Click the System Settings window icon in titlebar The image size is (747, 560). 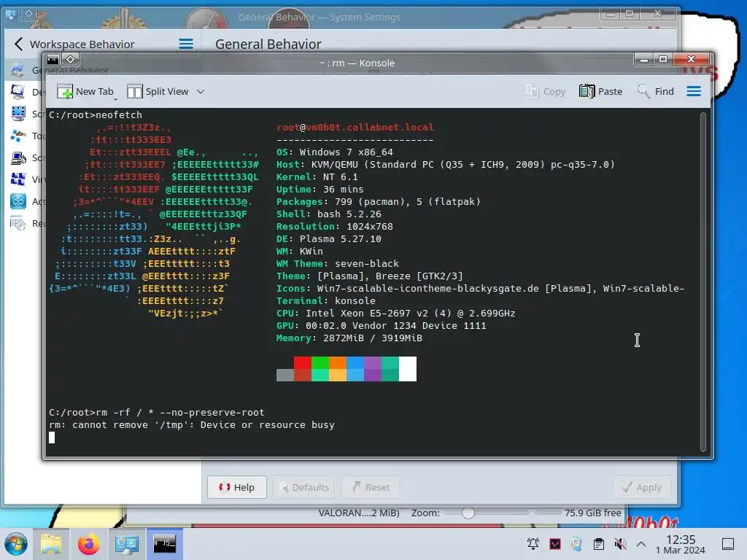tap(11, 13)
